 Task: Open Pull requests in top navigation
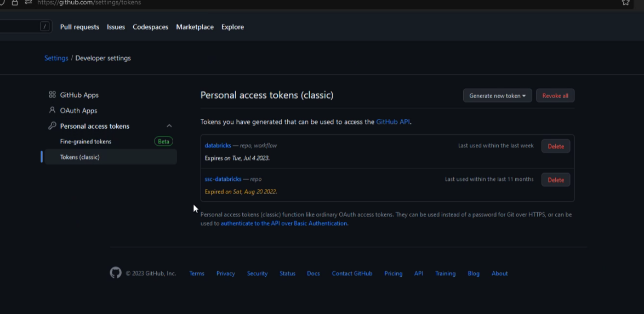[79, 27]
